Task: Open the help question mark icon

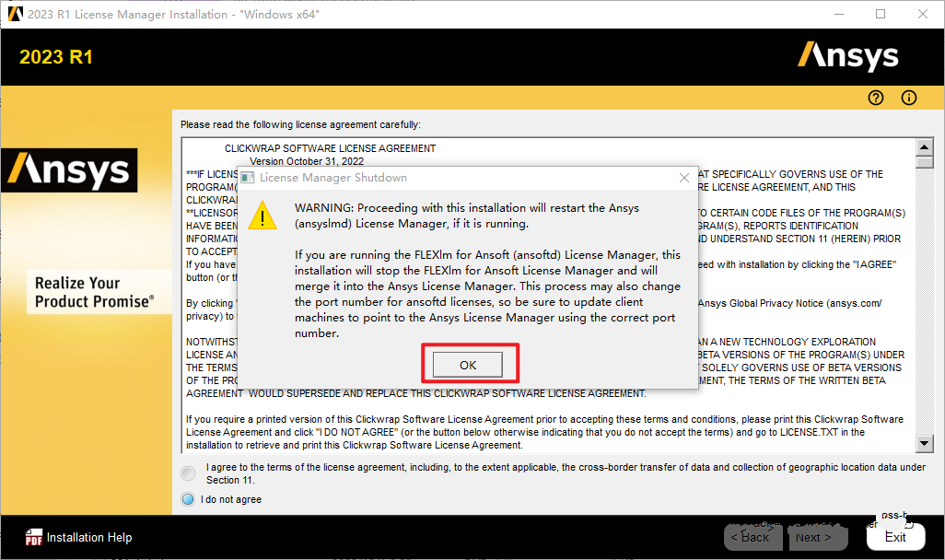Action: (x=876, y=98)
